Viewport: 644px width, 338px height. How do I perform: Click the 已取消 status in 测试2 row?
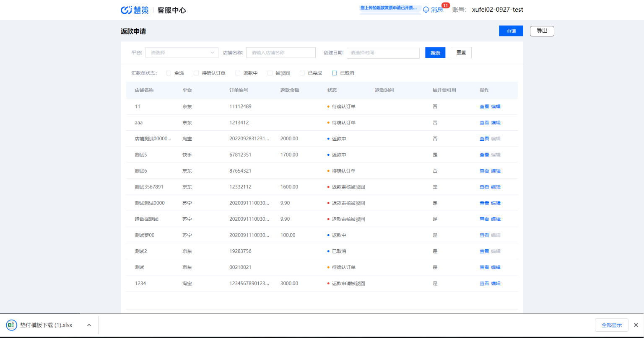coord(339,251)
